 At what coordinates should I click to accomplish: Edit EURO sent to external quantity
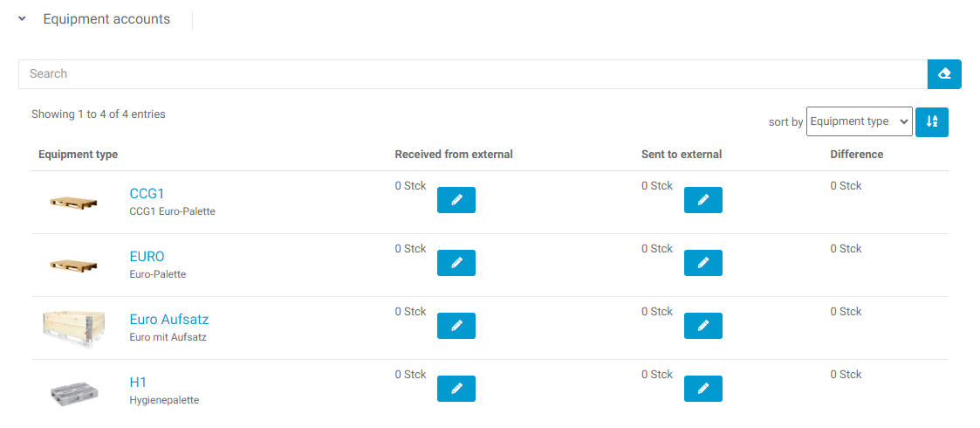tap(702, 263)
